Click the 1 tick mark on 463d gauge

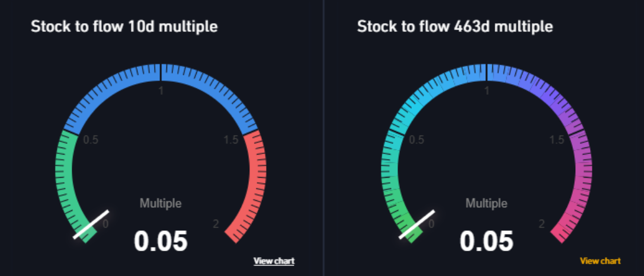point(486,73)
